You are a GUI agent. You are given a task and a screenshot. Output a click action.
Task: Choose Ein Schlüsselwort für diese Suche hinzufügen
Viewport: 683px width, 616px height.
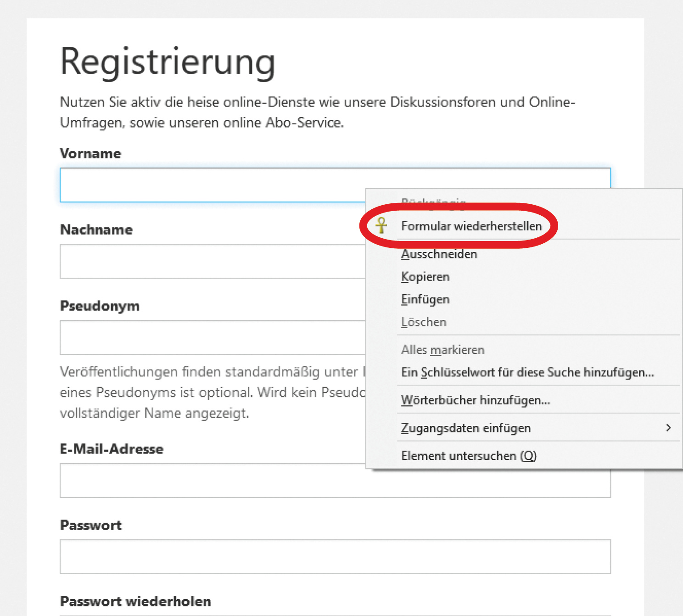[x=527, y=372]
